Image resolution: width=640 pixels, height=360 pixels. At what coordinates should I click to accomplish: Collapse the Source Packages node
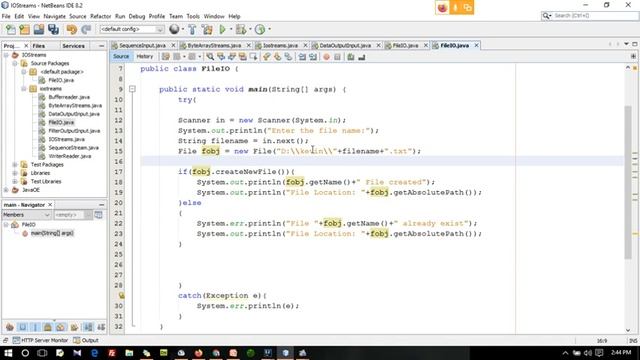click(x=15, y=64)
